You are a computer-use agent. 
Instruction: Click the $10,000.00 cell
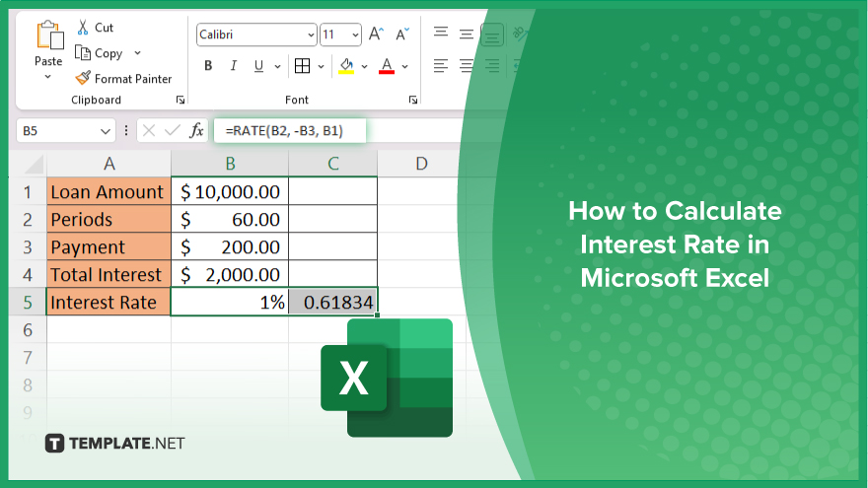[230, 191]
